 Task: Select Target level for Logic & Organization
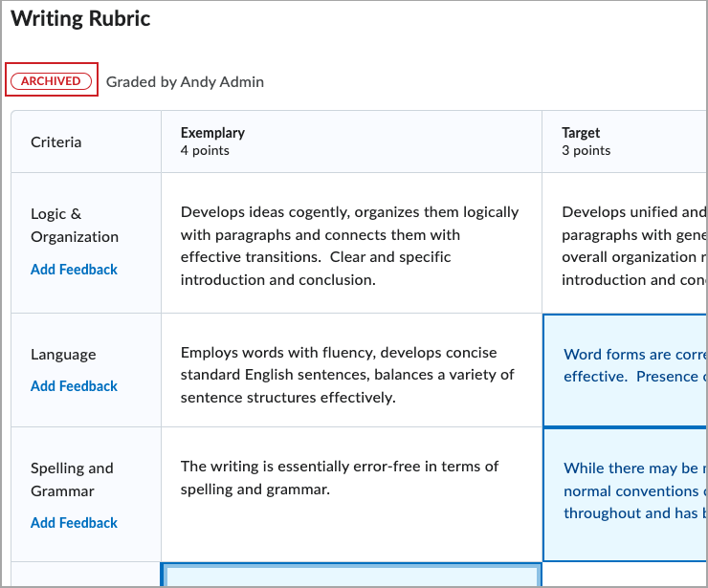[x=626, y=246]
